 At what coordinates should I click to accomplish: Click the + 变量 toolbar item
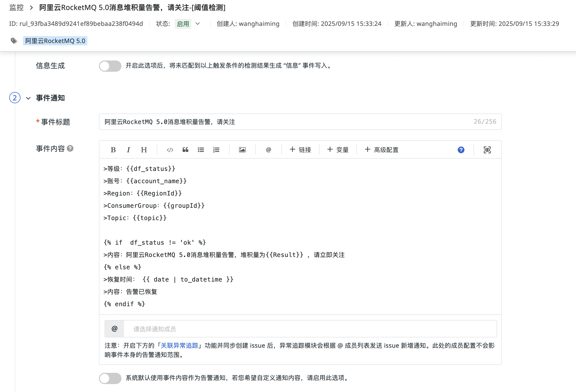338,150
